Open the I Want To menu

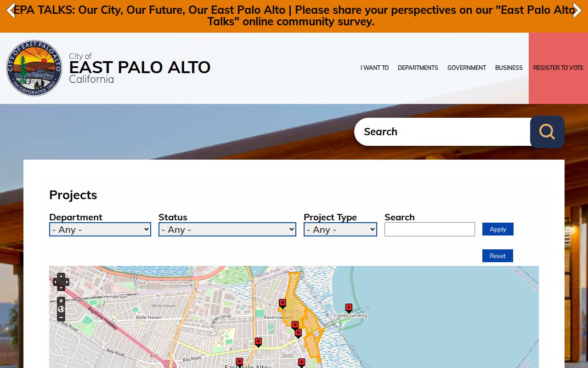tap(374, 68)
